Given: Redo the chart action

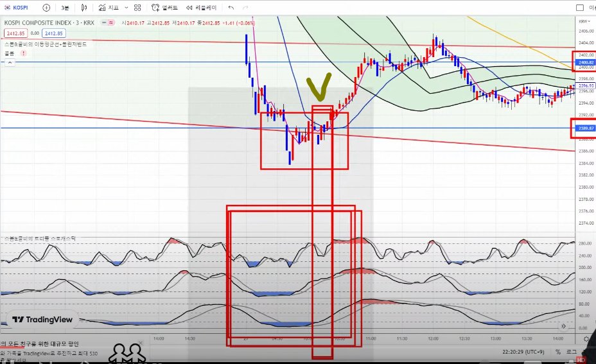Looking at the screenshot, I should (245, 8).
